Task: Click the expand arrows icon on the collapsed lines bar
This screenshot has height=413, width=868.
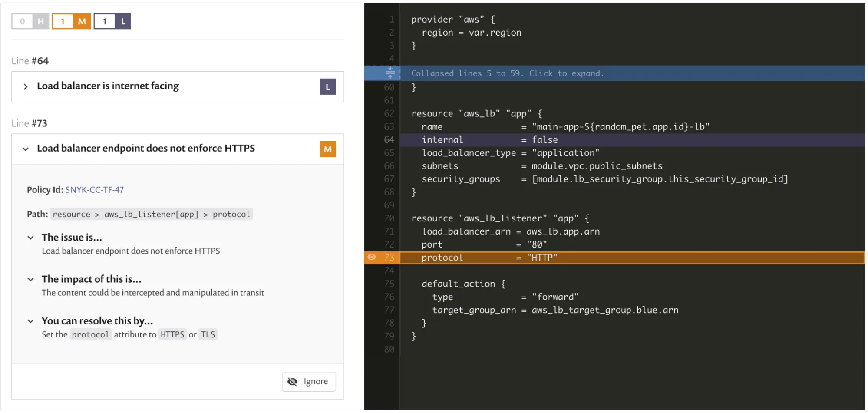Action: tap(389, 73)
